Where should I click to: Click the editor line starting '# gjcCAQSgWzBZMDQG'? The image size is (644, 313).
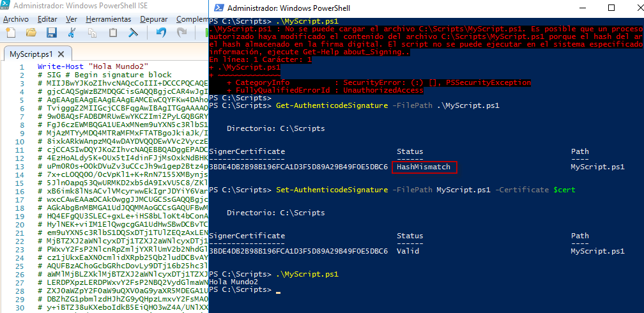click(x=123, y=92)
